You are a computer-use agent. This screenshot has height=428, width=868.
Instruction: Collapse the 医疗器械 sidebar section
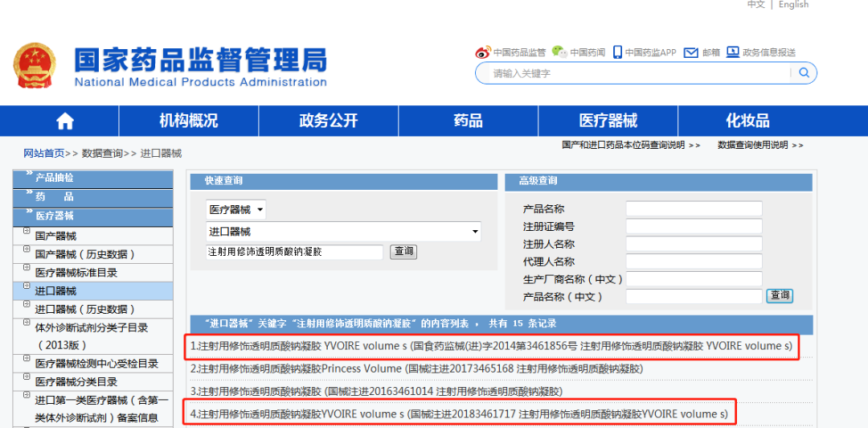92,216
